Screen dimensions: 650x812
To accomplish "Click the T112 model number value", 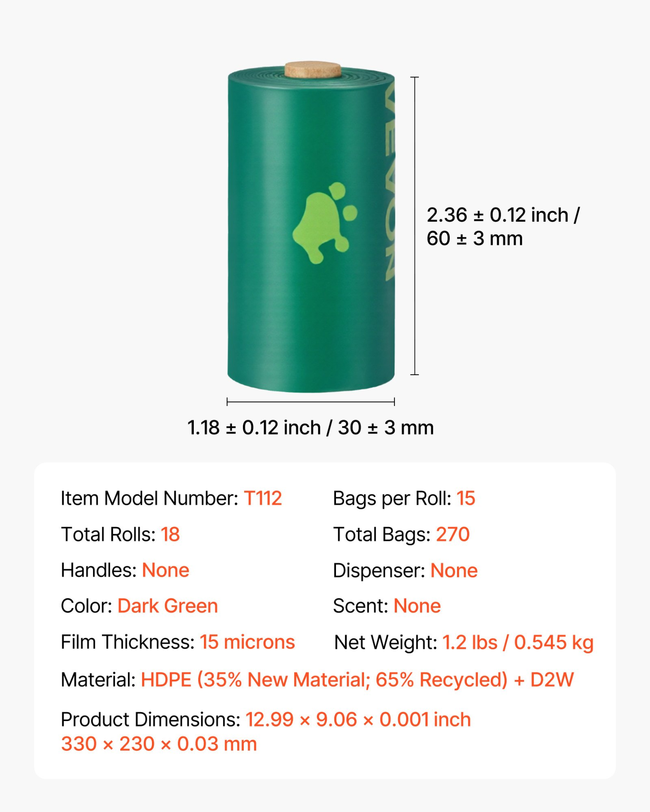I will point(263,498).
